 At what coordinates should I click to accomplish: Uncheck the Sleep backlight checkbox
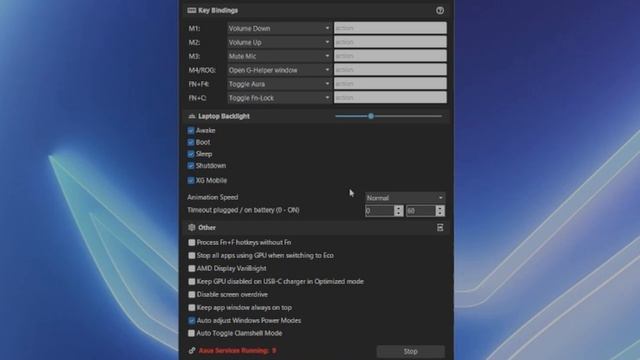click(x=191, y=154)
